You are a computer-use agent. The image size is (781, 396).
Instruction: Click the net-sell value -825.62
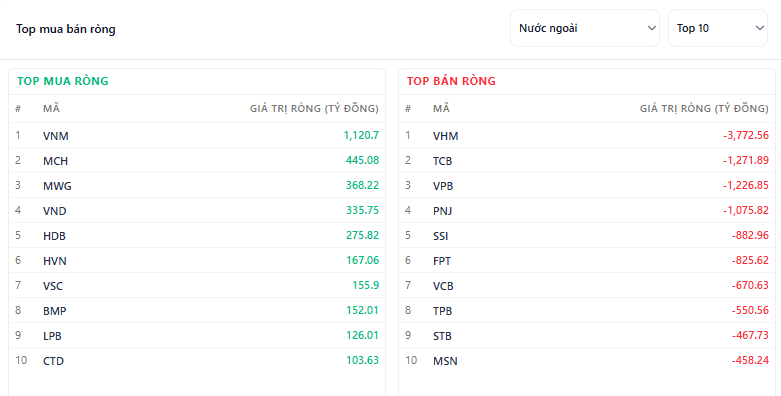click(x=750, y=260)
